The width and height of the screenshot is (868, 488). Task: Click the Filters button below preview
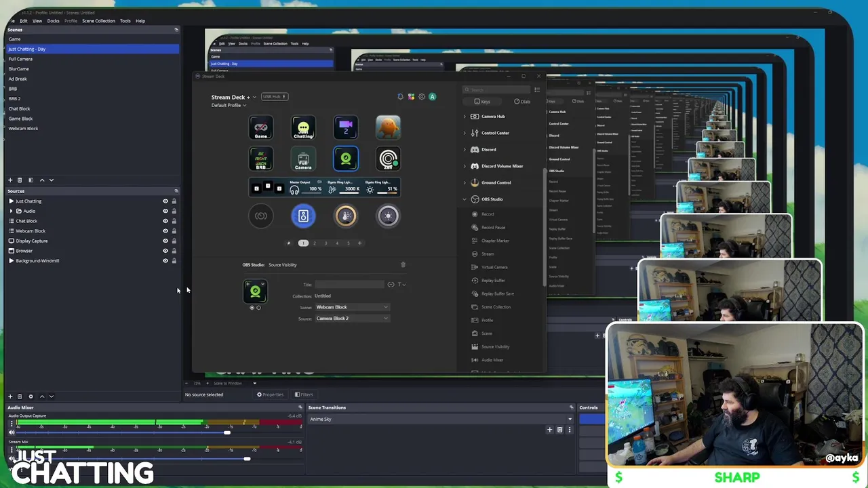(x=304, y=394)
